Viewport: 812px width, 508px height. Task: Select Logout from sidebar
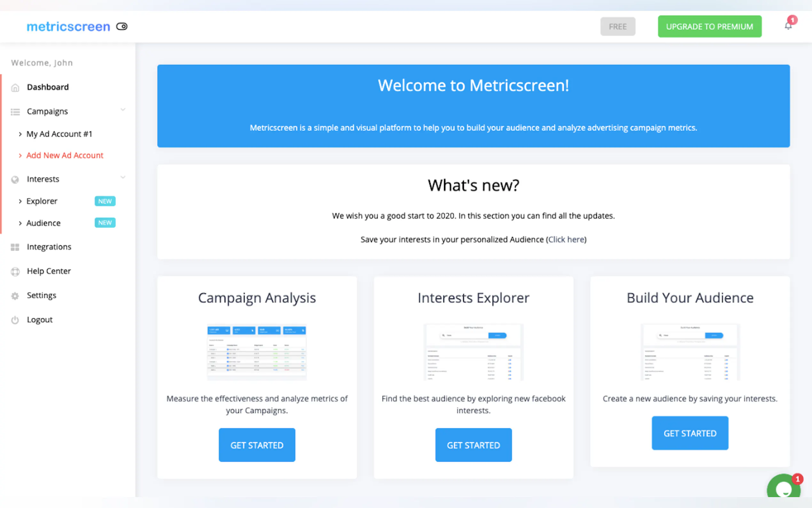[40, 320]
